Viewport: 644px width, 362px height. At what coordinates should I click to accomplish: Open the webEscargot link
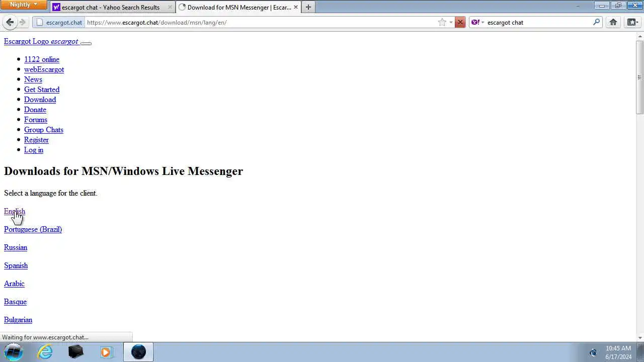(x=44, y=69)
